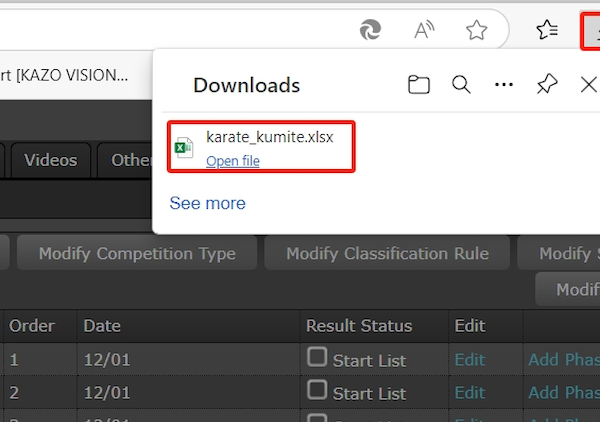
Task: Activate the Read aloud icon
Action: (425, 31)
